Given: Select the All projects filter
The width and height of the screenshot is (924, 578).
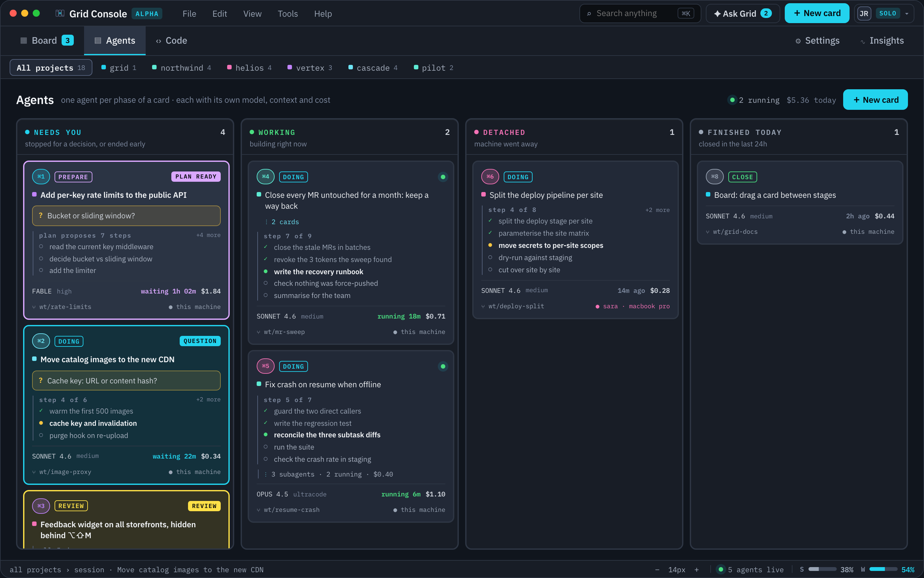Looking at the screenshot, I should pyautogui.click(x=51, y=68).
